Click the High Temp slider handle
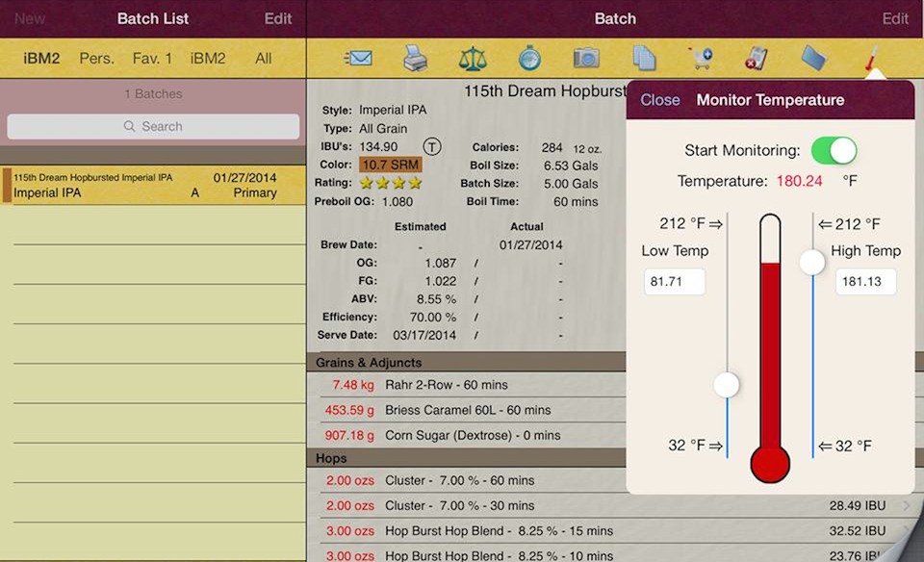 (812, 262)
